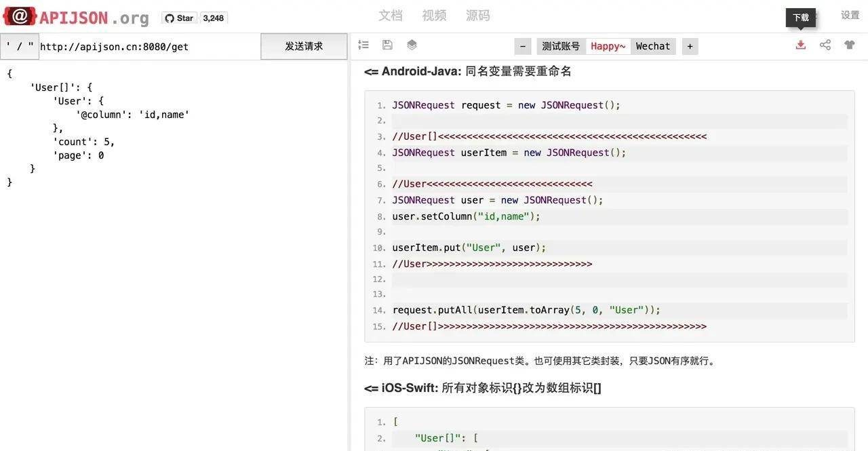Click the red download icon
This screenshot has height=451, width=868.
pos(801,45)
